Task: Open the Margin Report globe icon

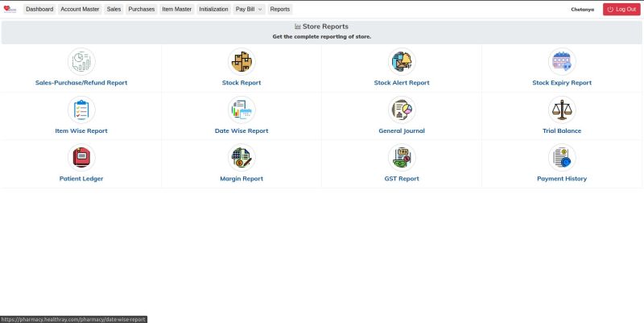Action: 242,157
